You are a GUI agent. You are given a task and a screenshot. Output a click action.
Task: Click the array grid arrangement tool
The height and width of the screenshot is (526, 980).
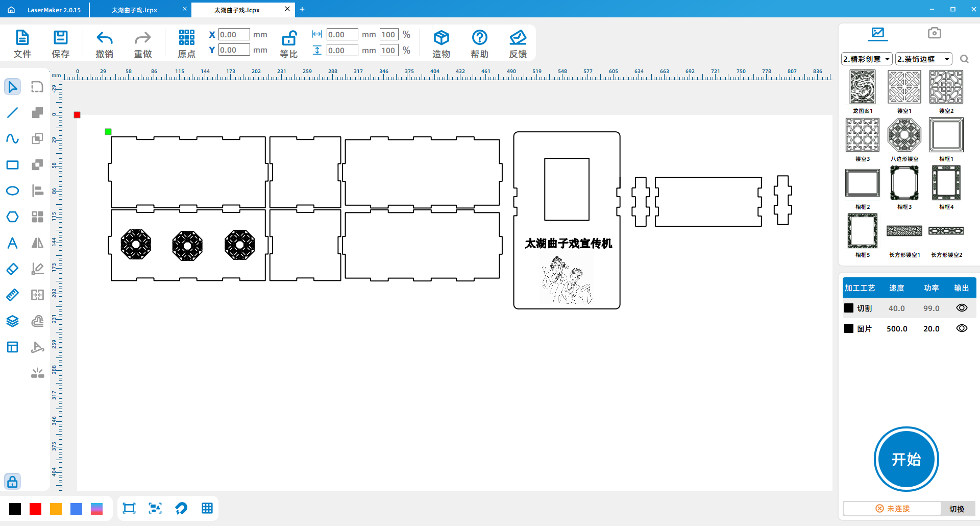37,217
